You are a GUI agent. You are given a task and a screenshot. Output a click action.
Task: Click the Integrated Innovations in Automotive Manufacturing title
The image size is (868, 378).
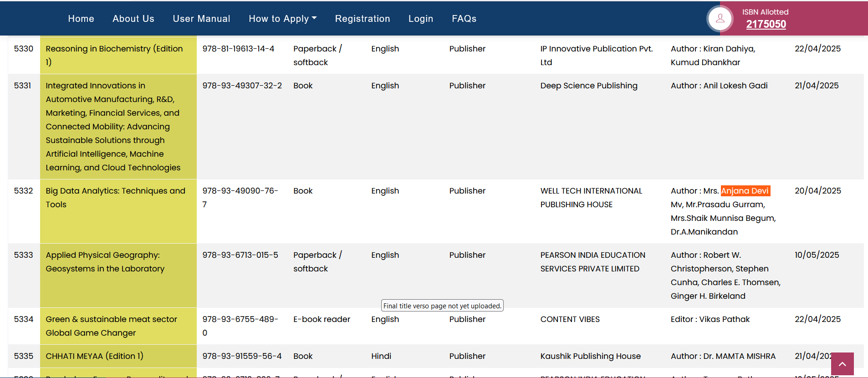(x=113, y=127)
